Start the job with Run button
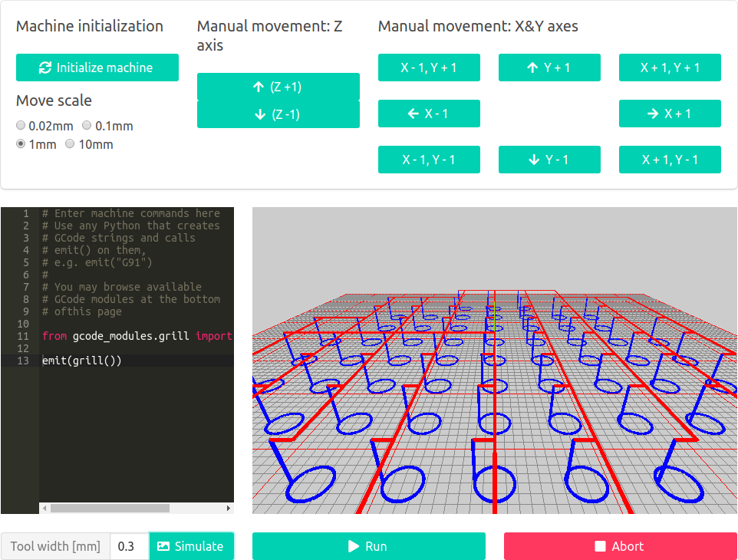 [x=368, y=546]
